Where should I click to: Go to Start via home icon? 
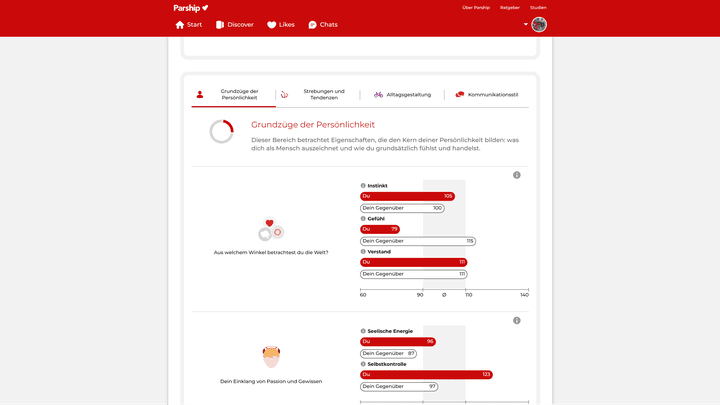tap(180, 25)
